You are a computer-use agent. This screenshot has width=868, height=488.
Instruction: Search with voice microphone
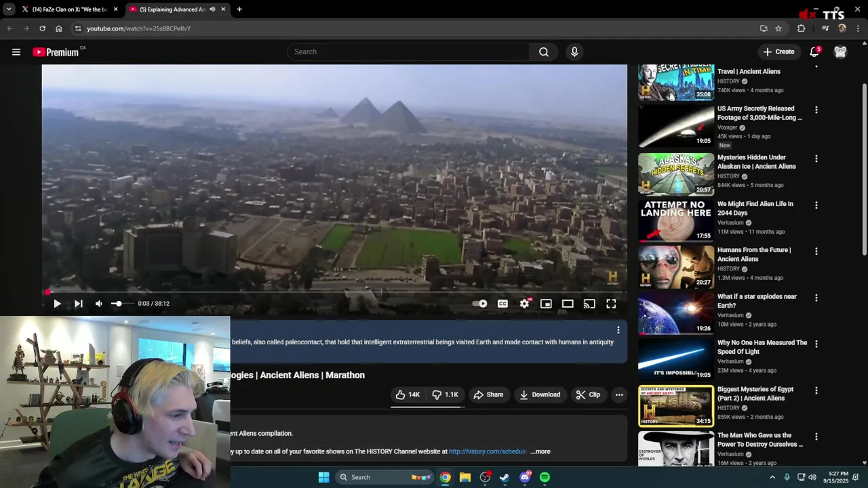tap(574, 52)
